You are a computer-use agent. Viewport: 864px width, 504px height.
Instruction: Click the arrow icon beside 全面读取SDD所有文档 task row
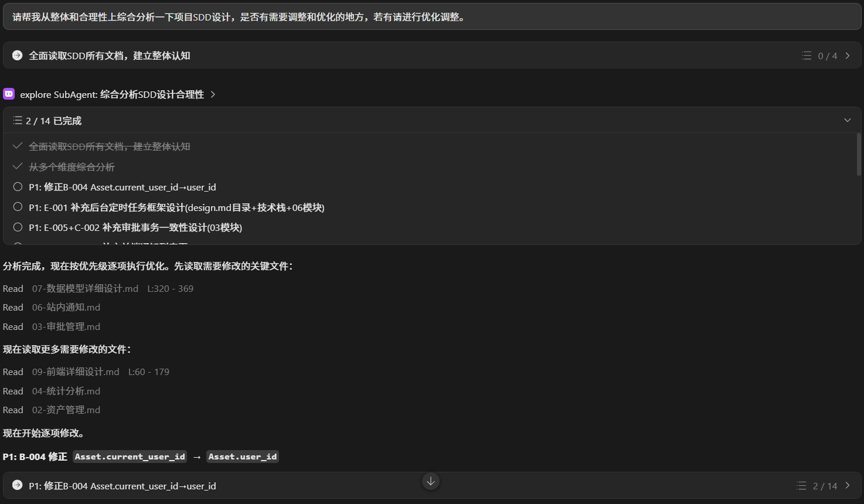(18, 55)
